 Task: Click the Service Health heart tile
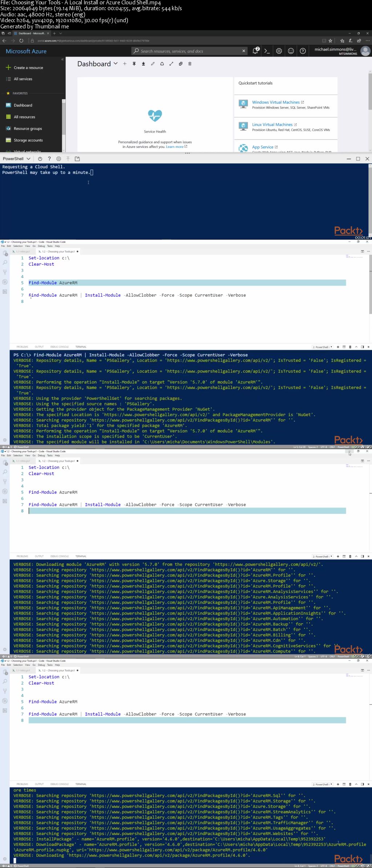pyautogui.click(x=155, y=116)
